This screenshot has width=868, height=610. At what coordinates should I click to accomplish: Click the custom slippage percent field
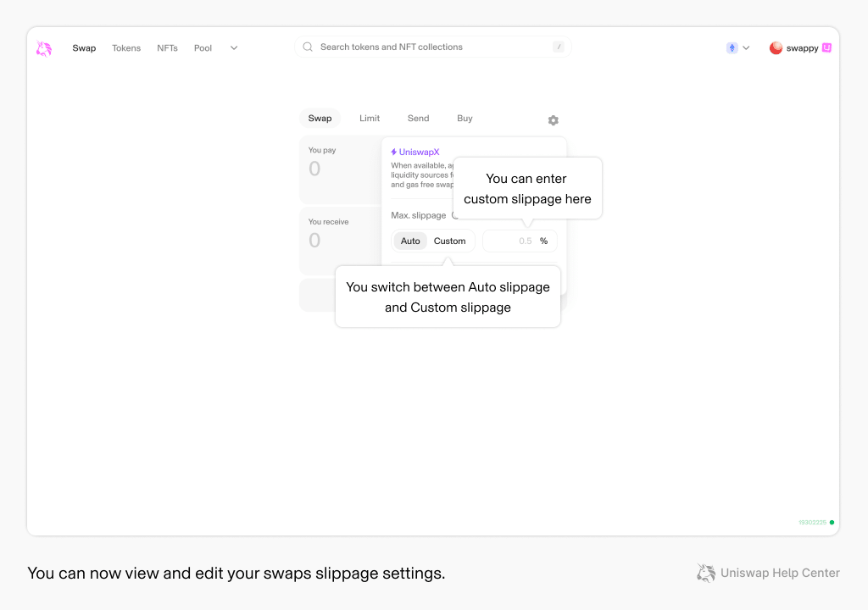(520, 241)
